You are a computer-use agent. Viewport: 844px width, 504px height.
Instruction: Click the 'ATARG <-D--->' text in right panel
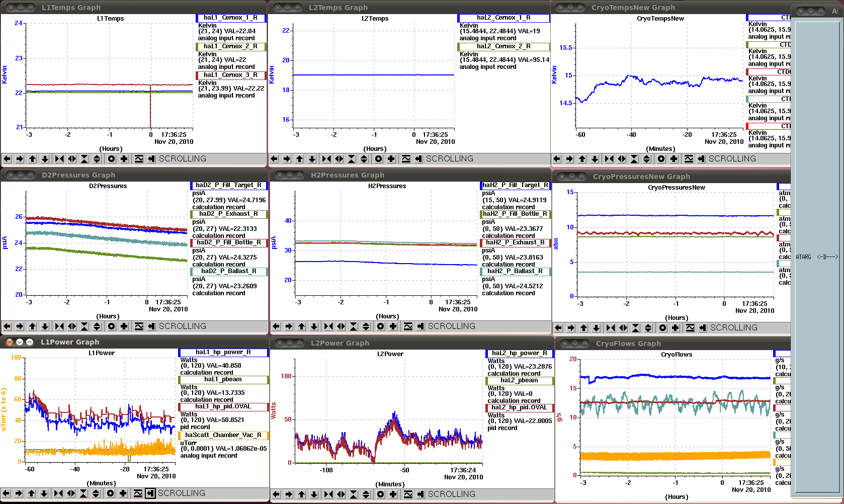pos(817,257)
